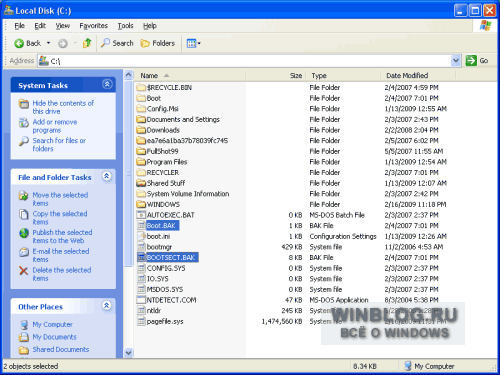Go up one folder level
500x375 pixels.
pyautogui.click(x=87, y=43)
